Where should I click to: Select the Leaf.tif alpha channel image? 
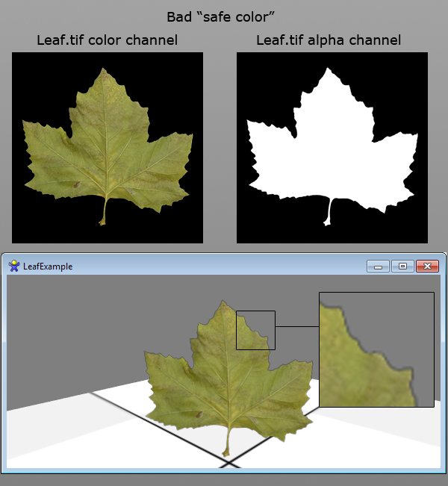click(x=332, y=147)
